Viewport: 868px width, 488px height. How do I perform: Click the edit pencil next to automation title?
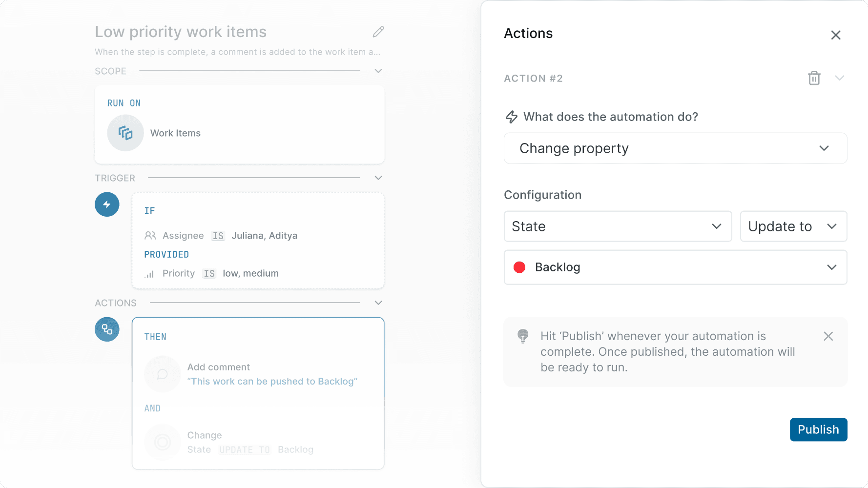(x=378, y=31)
